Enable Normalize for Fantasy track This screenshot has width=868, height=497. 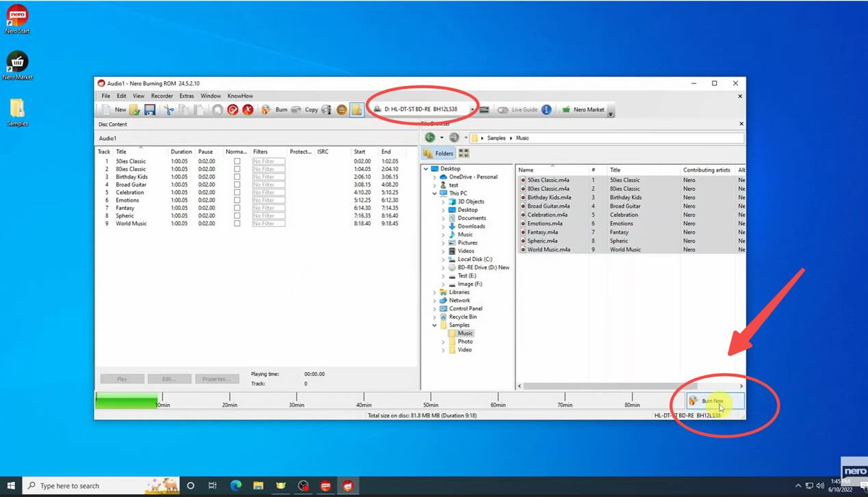point(237,208)
